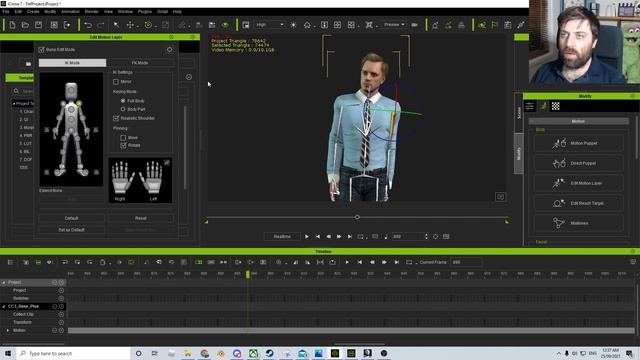Click the running figure icon in the Modify panel
The height and width of the screenshot is (360, 640).
click(543, 106)
